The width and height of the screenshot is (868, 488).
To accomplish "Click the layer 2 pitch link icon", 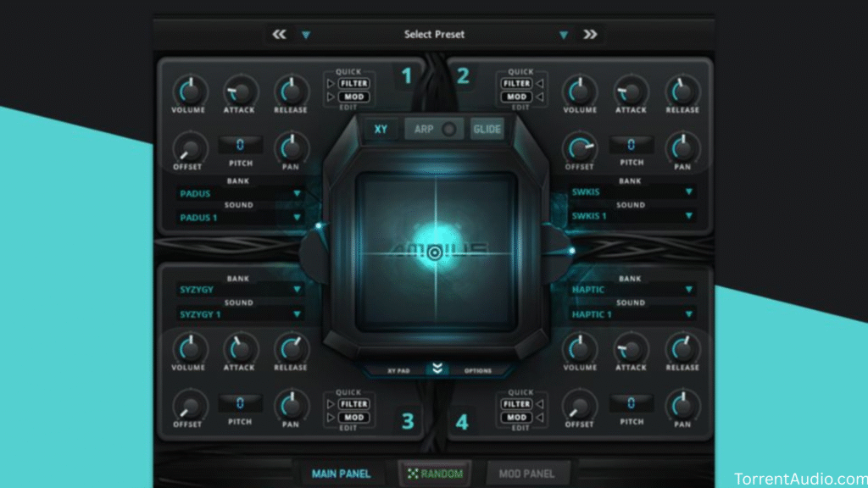I will click(x=632, y=145).
